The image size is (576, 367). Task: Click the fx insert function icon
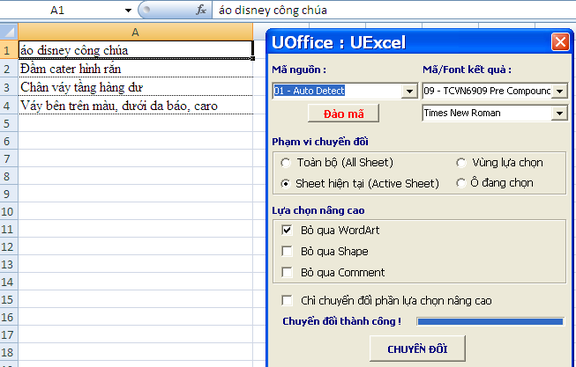pyautogui.click(x=201, y=10)
